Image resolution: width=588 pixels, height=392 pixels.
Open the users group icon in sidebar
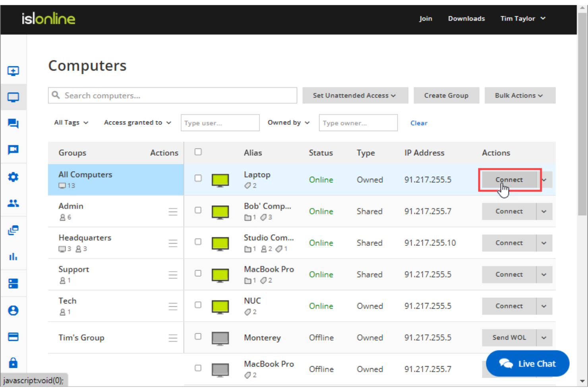(x=13, y=203)
